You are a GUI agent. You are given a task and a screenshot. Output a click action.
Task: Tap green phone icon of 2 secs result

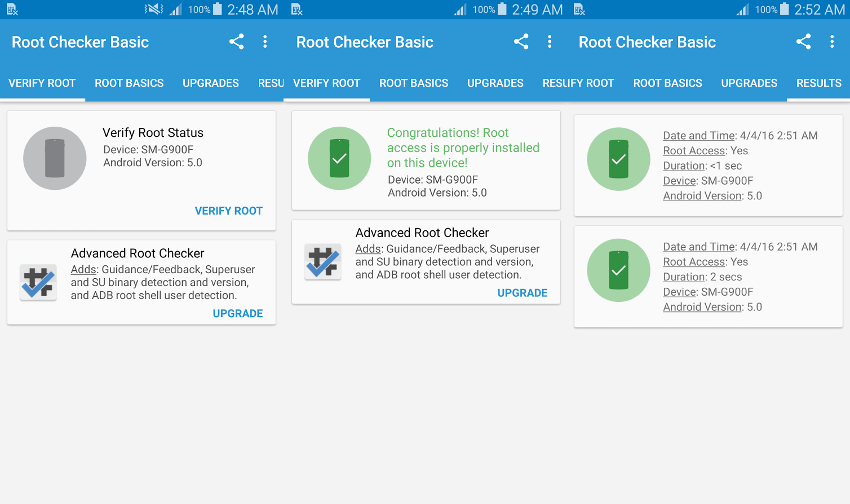[619, 270]
